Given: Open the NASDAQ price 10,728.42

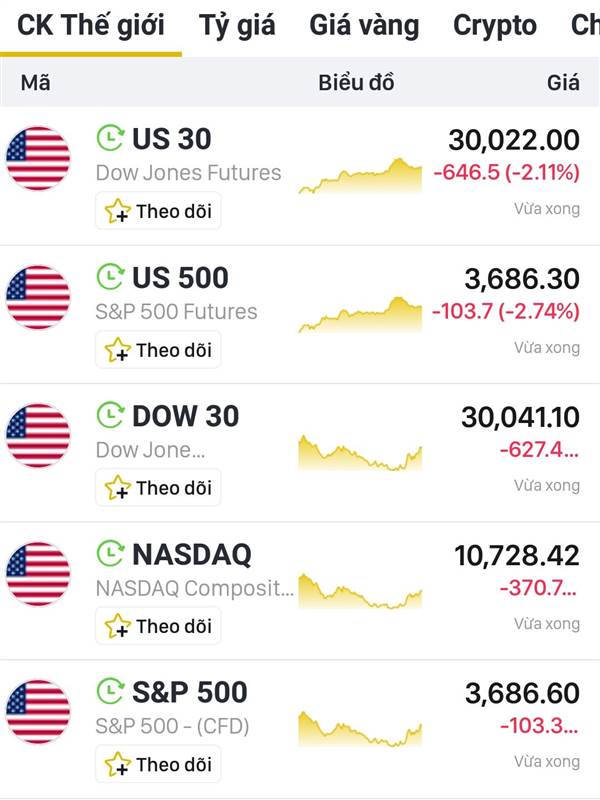Looking at the screenshot, I should pos(517,556).
